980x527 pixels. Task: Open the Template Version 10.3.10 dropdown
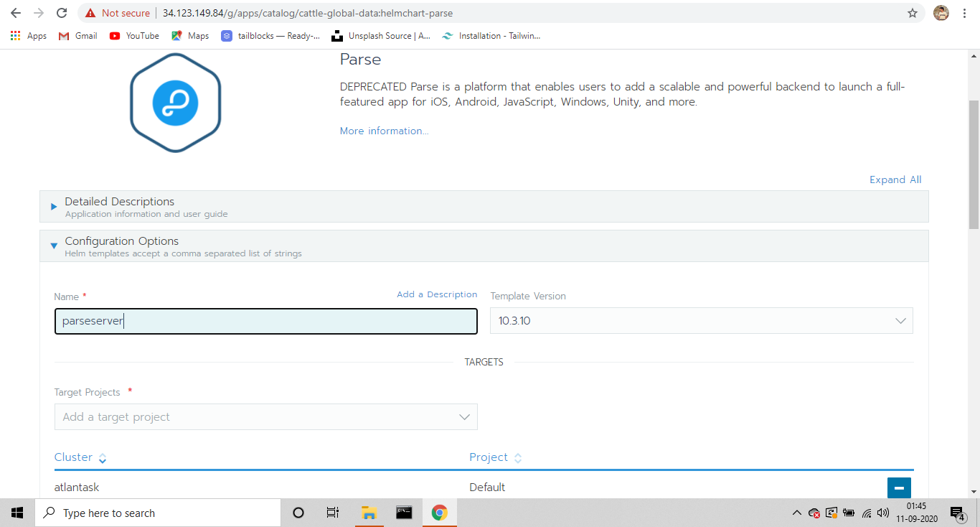pos(702,321)
